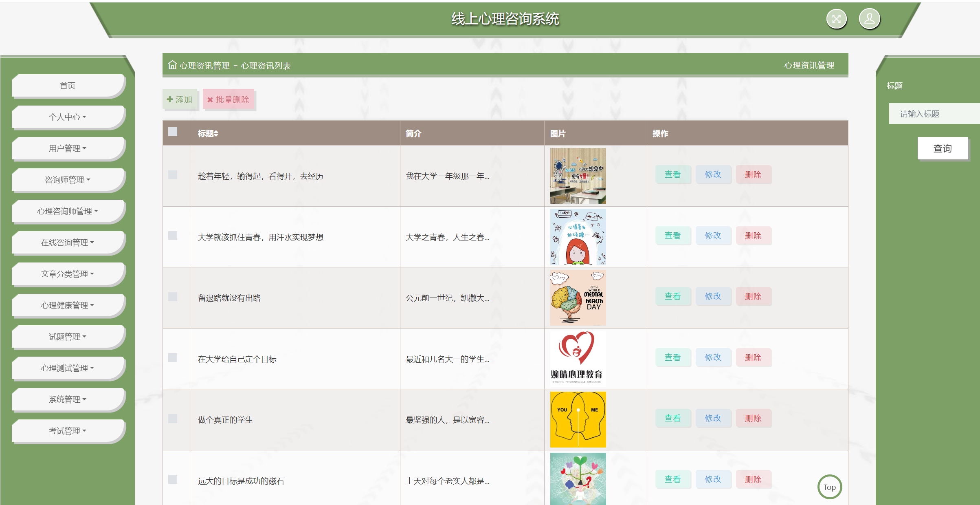The width and height of the screenshot is (980, 505).
Task: Expand the 系统管理 sidebar dropdown
Action: point(68,399)
